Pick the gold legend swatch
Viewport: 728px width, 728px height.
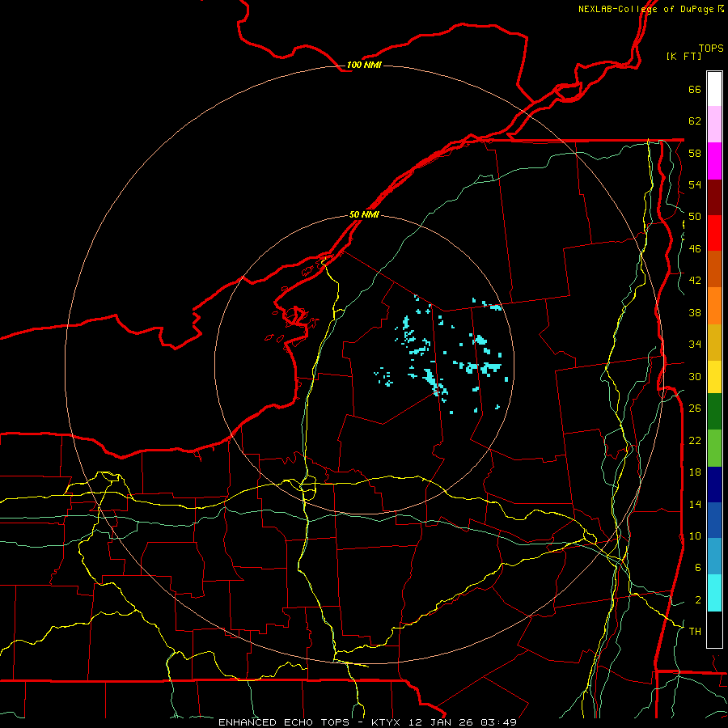tap(714, 342)
